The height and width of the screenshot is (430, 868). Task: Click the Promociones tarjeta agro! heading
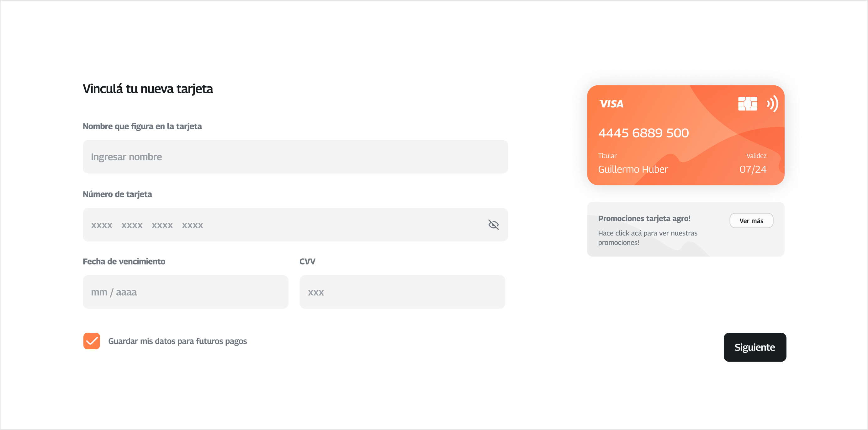[x=644, y=218]
